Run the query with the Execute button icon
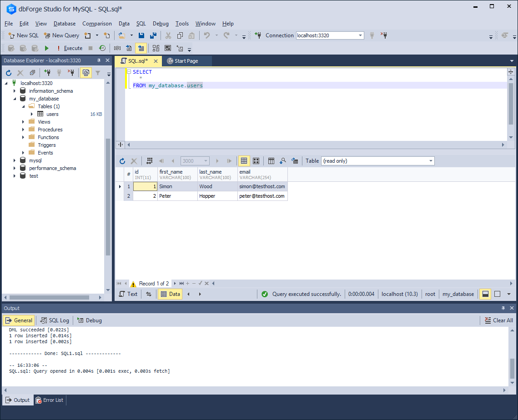This screenshot has height=420, width=518. (47, 48)
